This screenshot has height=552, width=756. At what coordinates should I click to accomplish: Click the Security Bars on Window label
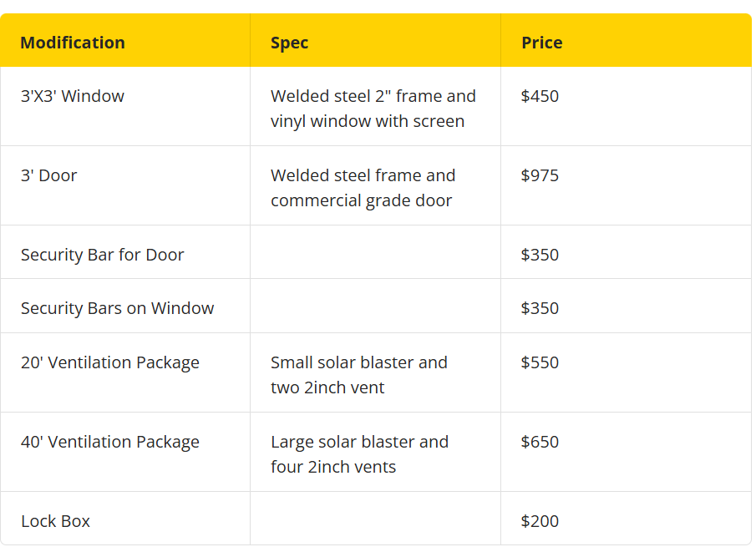[117, 308]
